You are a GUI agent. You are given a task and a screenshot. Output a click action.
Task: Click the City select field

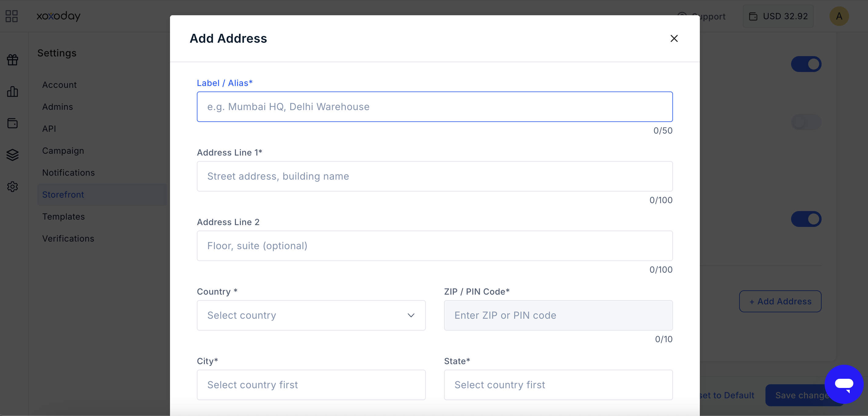(x=311, y=385)
